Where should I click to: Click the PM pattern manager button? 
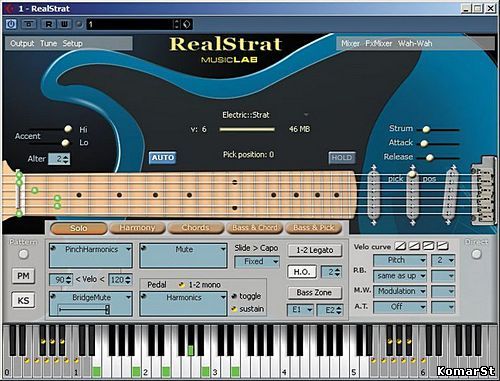click(23, 276)
